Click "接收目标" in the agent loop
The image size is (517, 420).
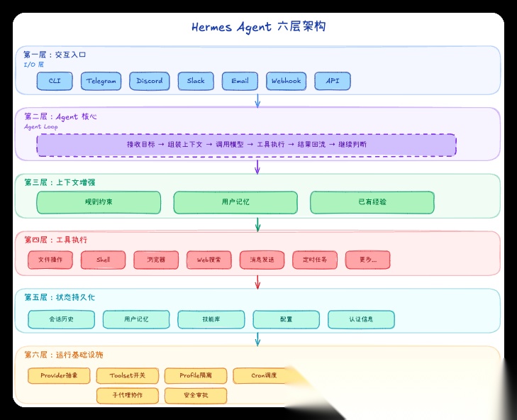(141, 144)
